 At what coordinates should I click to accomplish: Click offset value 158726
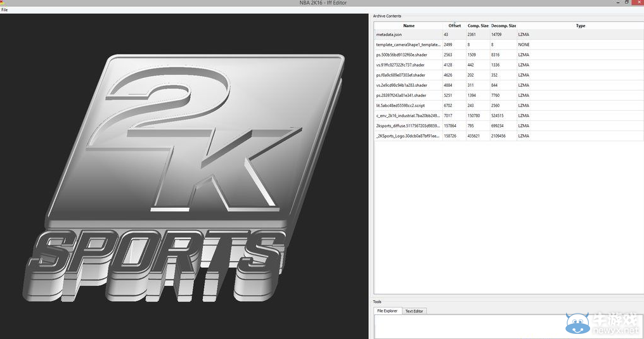(x=450, y=136)
